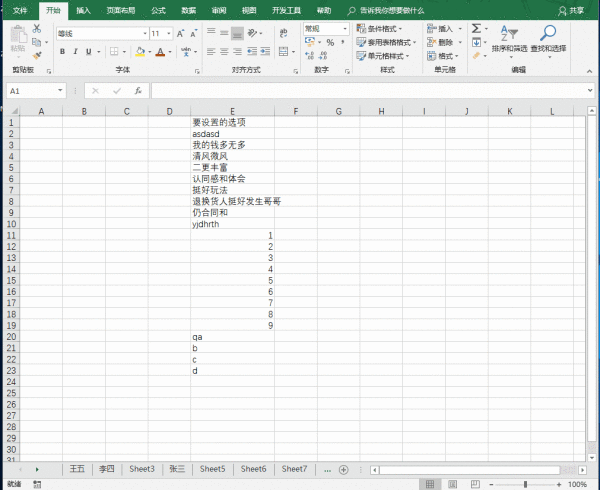Screen dimensions: 600x490
Task: Select the Format Painter brush
Action: pos(36,56)
